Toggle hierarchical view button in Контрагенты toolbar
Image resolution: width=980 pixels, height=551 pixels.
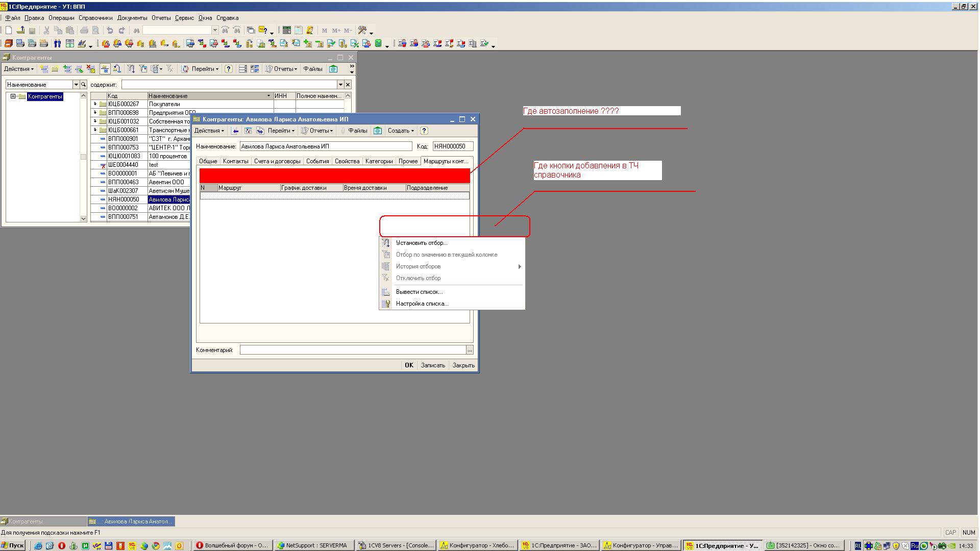click(105, 69)
